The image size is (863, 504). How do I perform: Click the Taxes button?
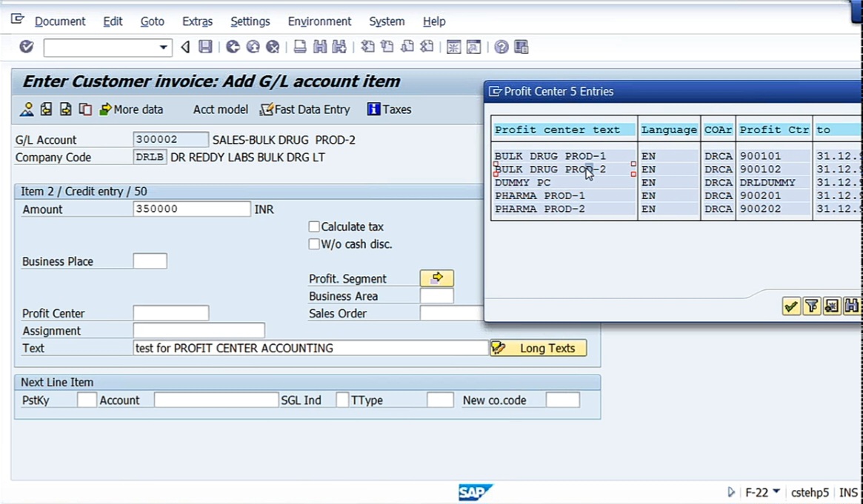point(389,110)
